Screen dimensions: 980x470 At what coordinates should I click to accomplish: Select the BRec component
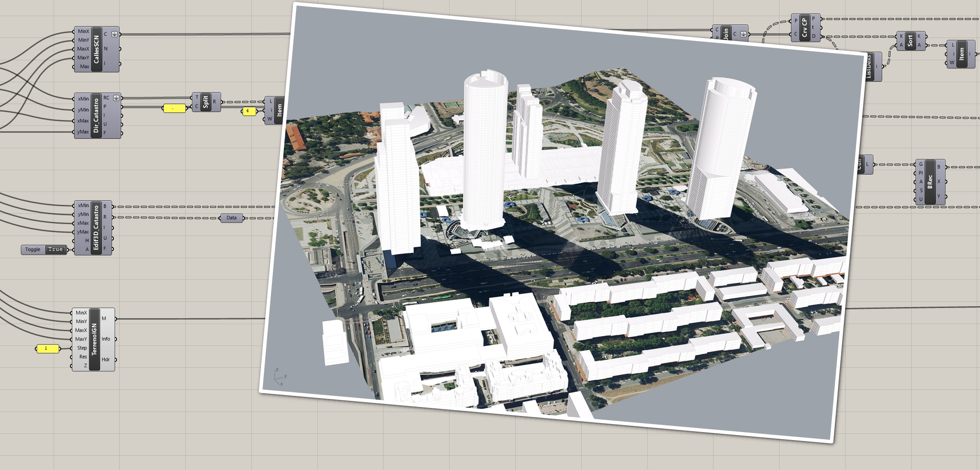(930, 182)
